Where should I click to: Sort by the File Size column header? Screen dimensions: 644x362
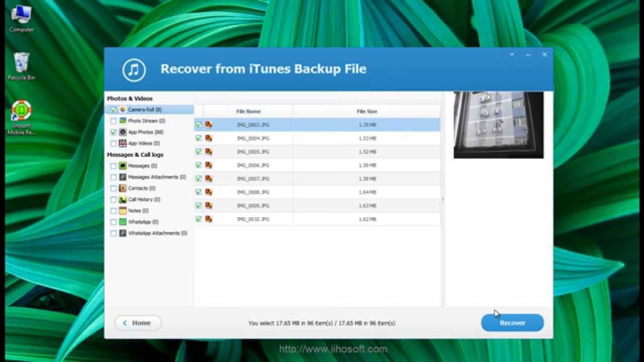[x=367, y=111]
